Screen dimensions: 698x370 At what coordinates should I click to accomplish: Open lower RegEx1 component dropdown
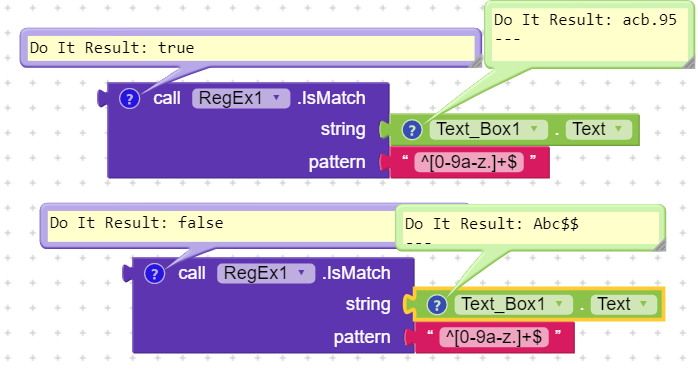click(266, 273)
